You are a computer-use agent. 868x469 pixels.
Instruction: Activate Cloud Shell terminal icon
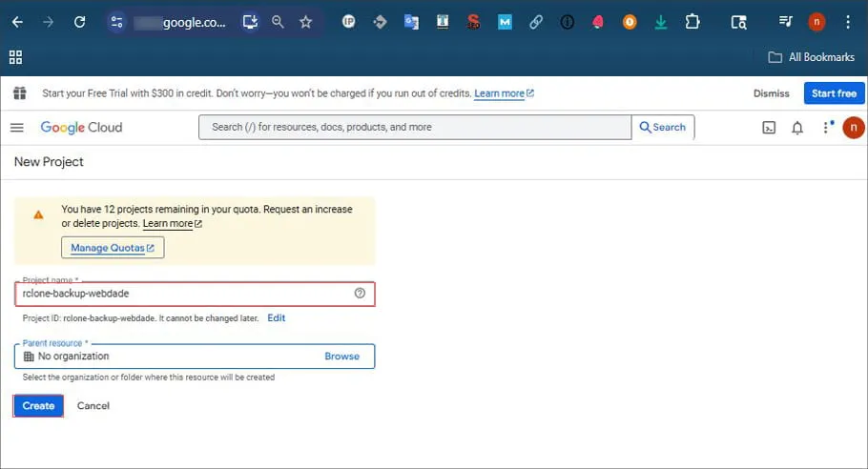tap(769, 128)
